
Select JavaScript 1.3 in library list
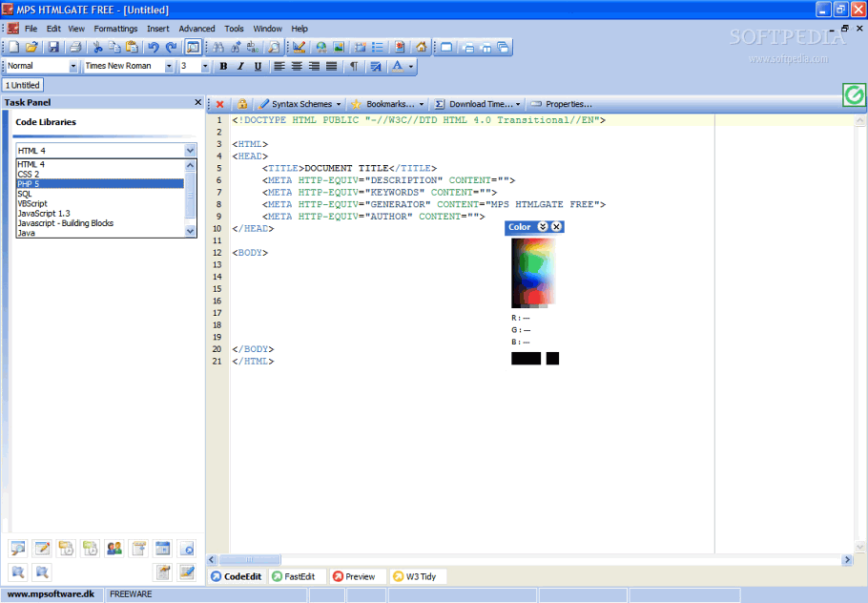(100, 213)
